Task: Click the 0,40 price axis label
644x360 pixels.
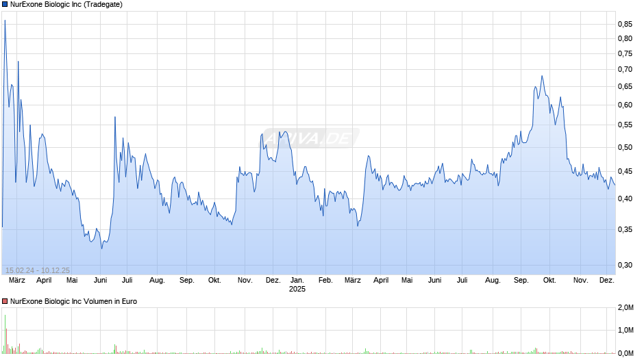Action: pyautogui.click(x=625, y=198)
